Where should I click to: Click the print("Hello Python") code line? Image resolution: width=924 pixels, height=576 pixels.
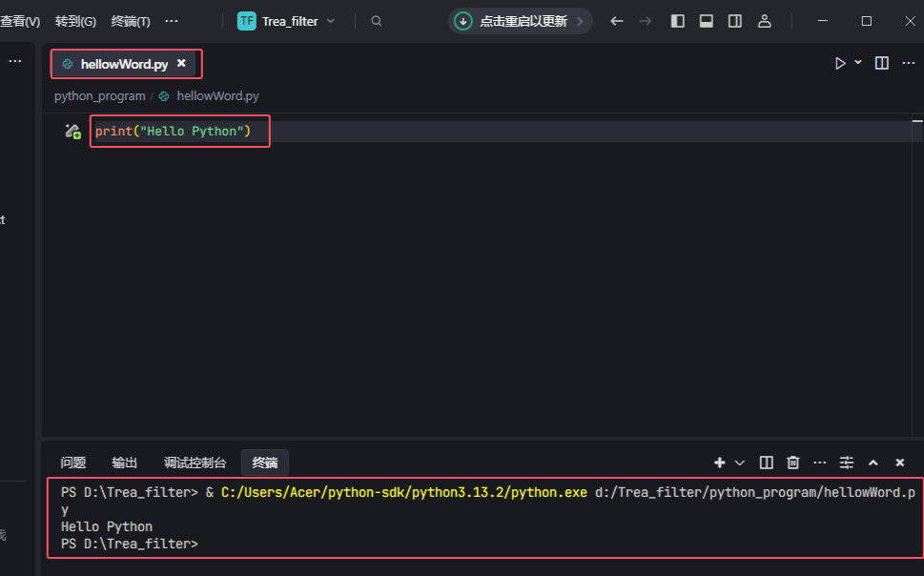(x=173, y=131)
